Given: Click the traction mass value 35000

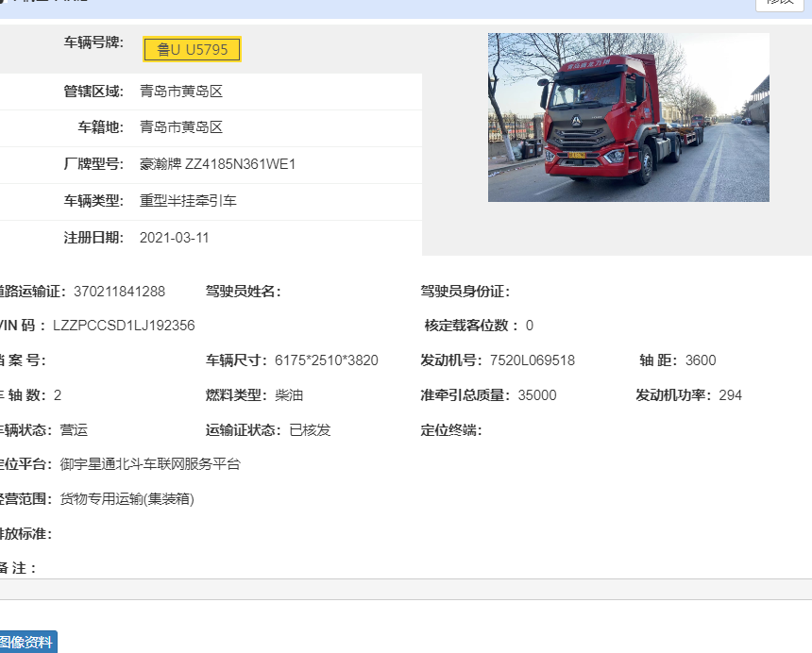Looking at the screenshot, I should point(536,395).
